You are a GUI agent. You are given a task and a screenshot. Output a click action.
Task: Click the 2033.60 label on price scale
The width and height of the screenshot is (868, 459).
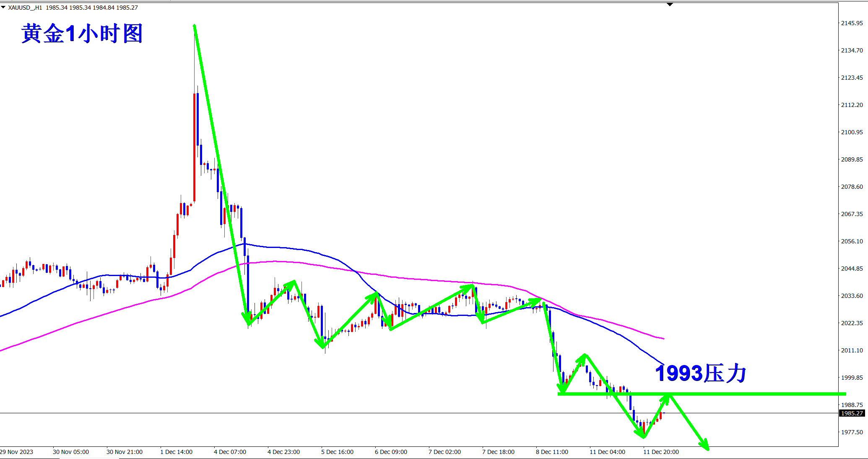(852, 296)
